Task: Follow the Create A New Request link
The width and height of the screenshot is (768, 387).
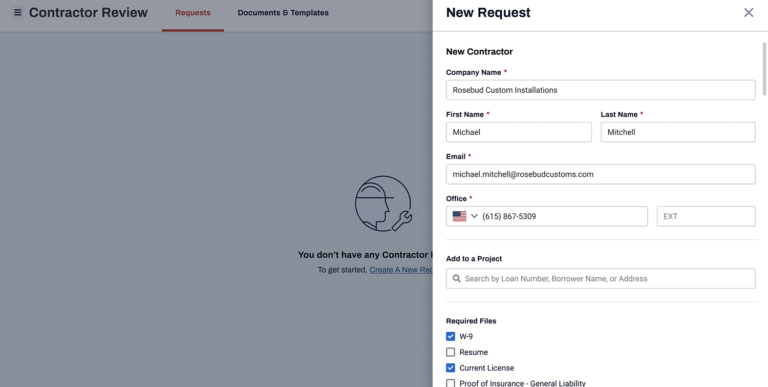Action: (401, 270)
